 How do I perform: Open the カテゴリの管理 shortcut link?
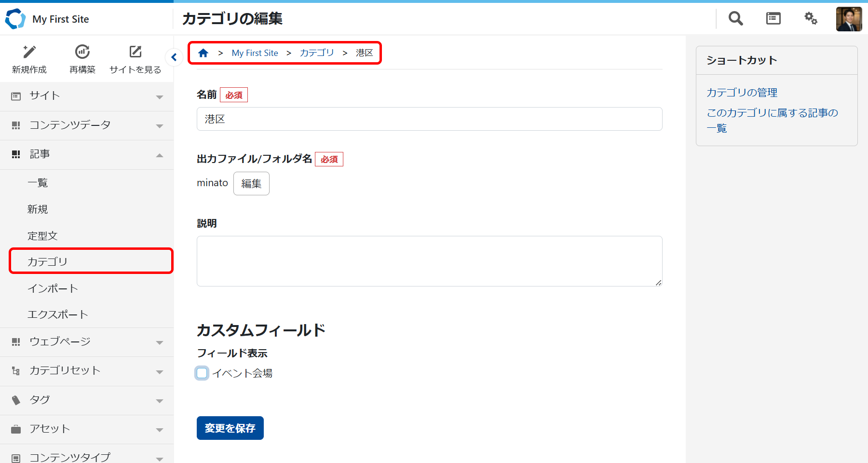coord(742,93)
